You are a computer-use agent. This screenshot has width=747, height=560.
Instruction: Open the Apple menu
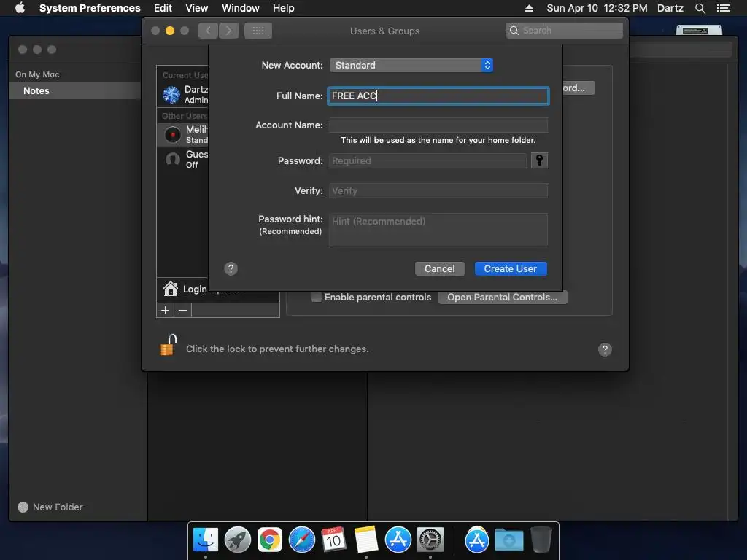(20, 7)
